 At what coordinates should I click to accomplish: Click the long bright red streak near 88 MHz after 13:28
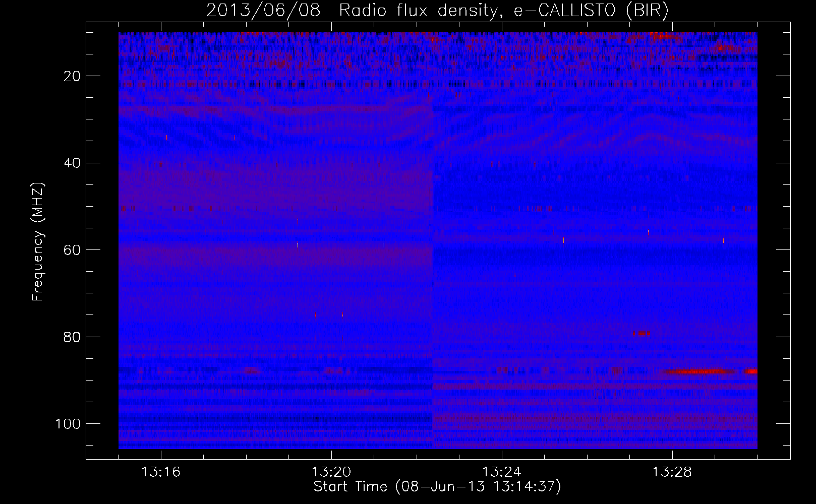[698, 372]
